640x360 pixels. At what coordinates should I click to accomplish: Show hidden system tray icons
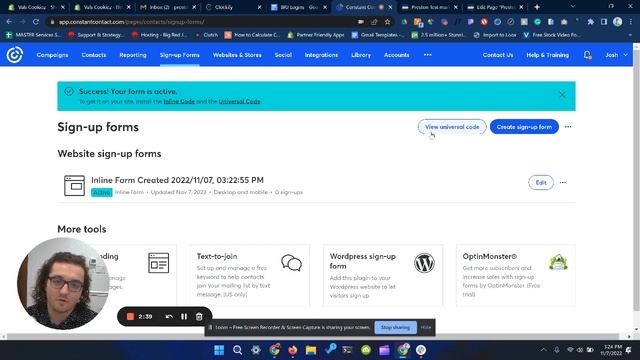coord(543,350)
